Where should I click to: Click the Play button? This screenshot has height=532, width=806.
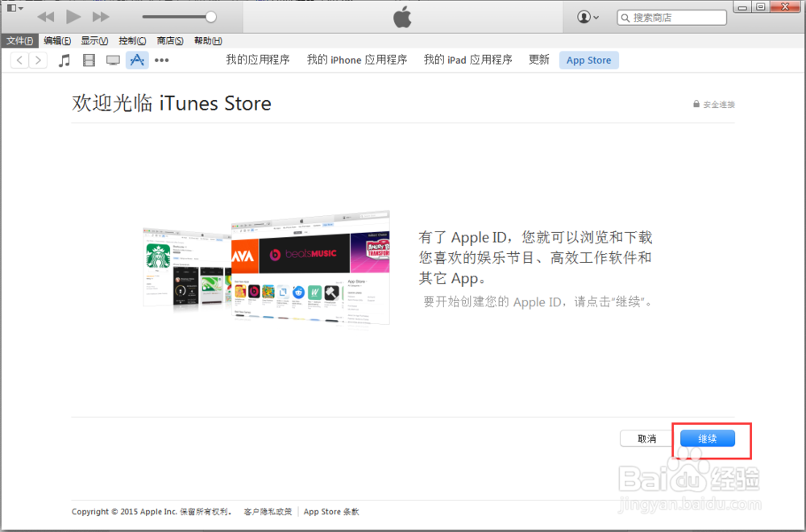73,17
